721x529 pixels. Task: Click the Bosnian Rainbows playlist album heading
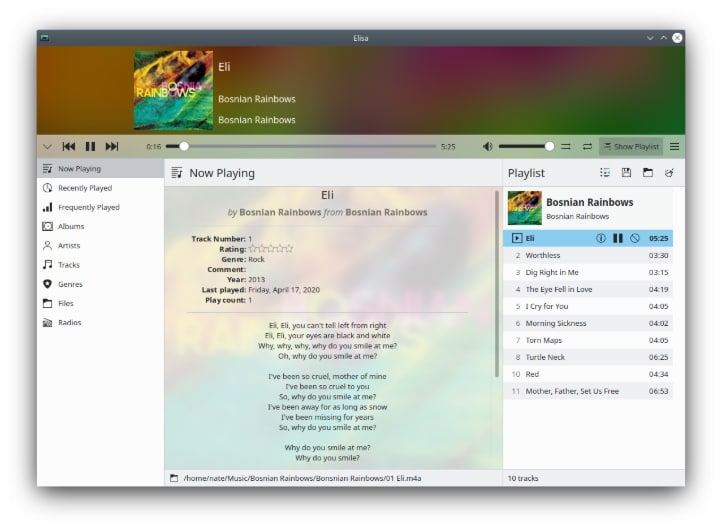pos(589,202)
